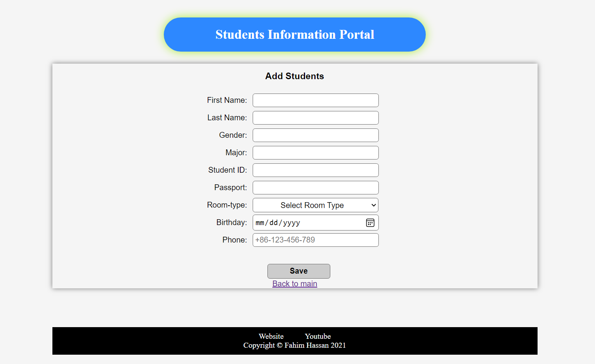The height and width of the screenshot is (364, 595).
Task: Open the Website link in the footer
Action: click(x=271, y=336)
